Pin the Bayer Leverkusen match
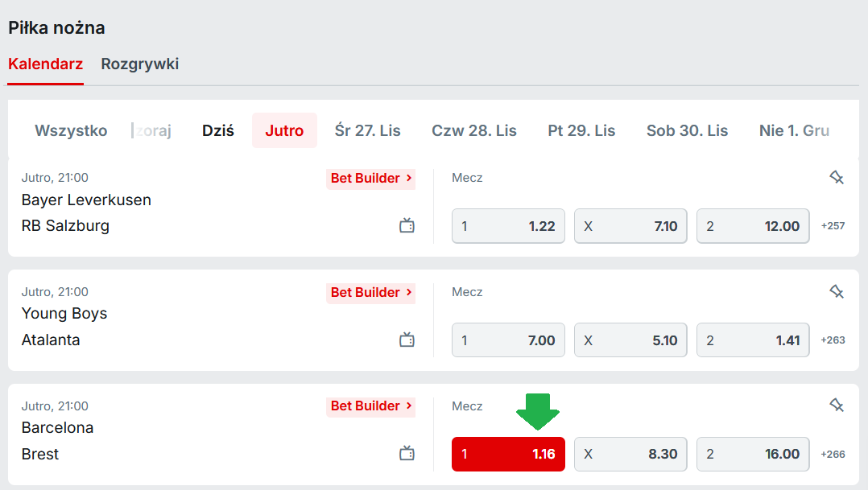The width and height of the screenshot is (868, 490). click(837, 178)
